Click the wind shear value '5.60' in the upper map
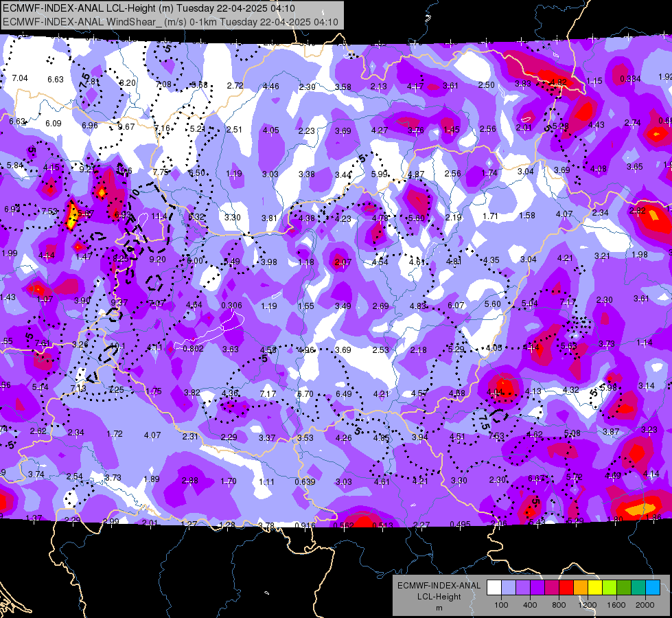Screen dimensions: 672x618 coord(417,218)
